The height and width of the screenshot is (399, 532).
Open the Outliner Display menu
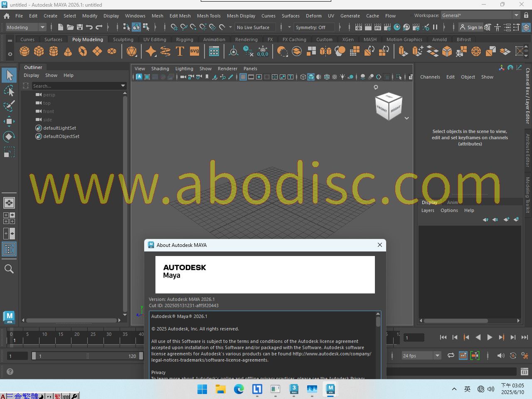coord(31,75)
